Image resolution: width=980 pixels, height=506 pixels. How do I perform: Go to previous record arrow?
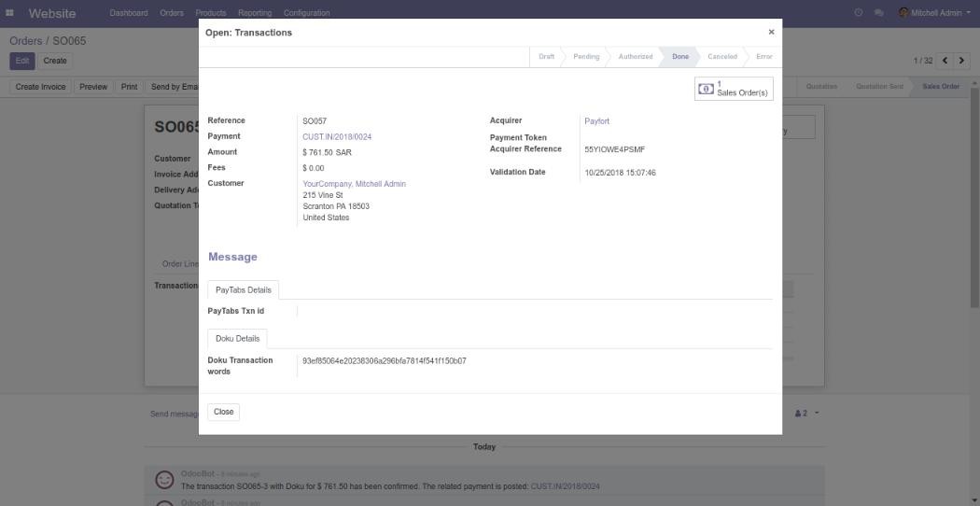coord(945,61)
